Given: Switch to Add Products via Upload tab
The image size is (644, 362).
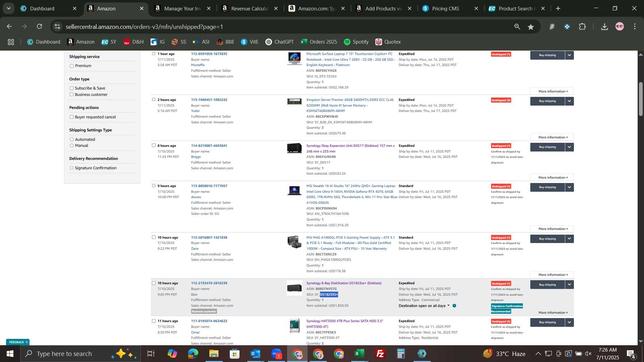Looking at the screenshot, I should point(384,9).
